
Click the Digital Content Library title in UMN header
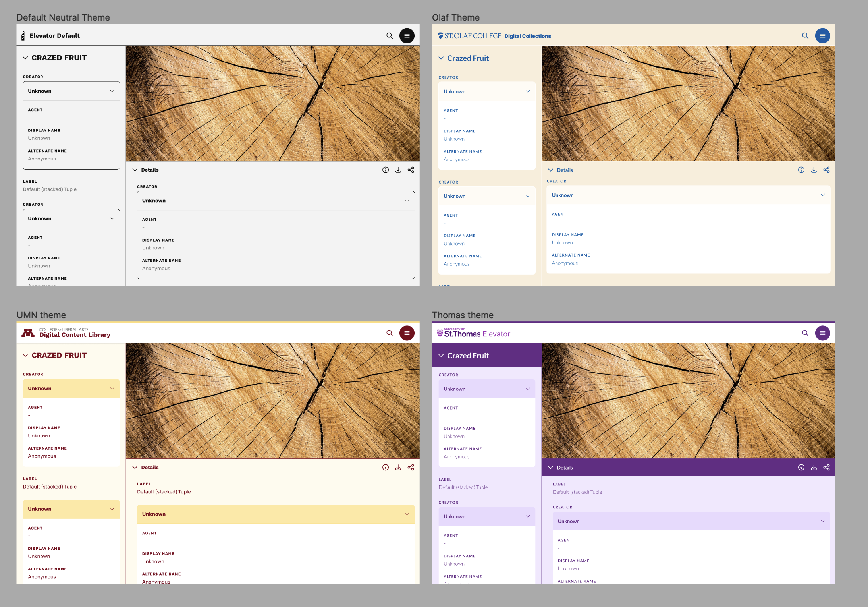click(x=75, y=335)
